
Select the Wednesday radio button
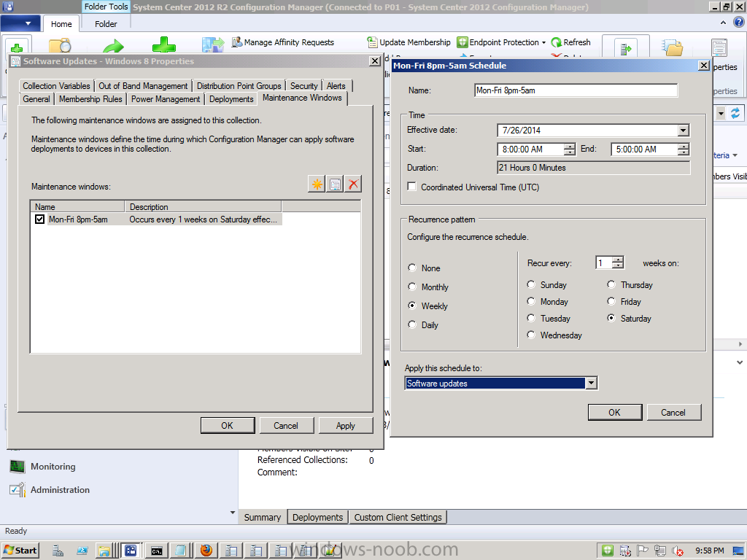pyautogui.click(x=531, y=335)
